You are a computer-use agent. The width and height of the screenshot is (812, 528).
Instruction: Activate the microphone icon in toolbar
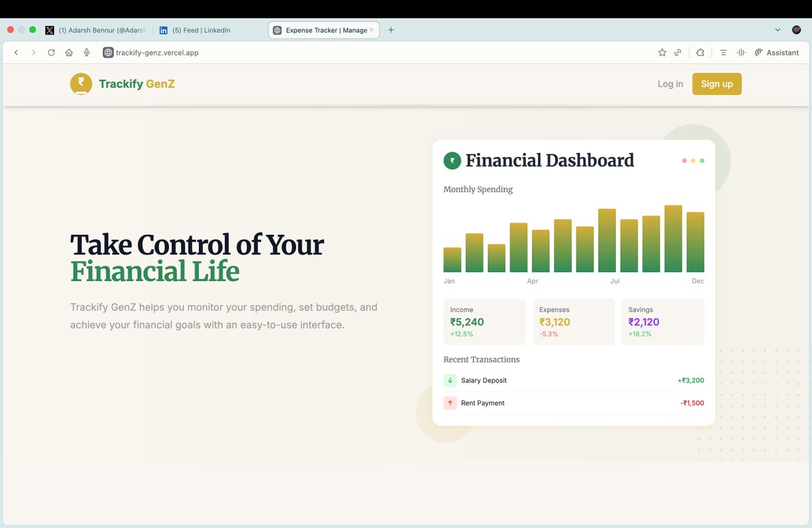87,53
